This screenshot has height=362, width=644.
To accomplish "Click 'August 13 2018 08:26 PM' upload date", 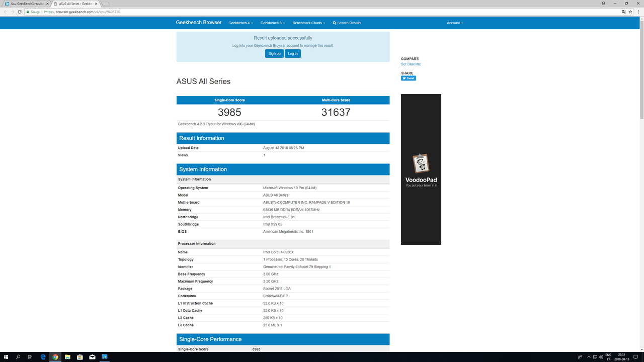I will (283, 148).
